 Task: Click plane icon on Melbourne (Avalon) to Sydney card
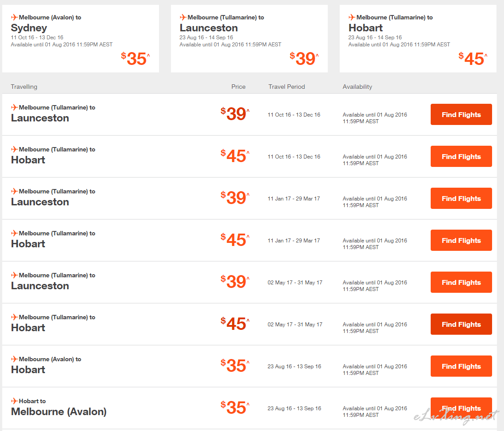[14, 17]
